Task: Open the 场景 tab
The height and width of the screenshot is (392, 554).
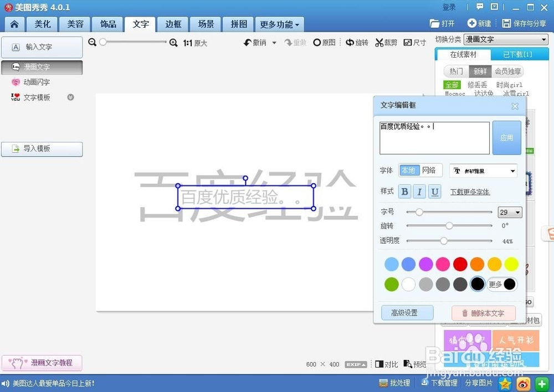Action: 206,24
